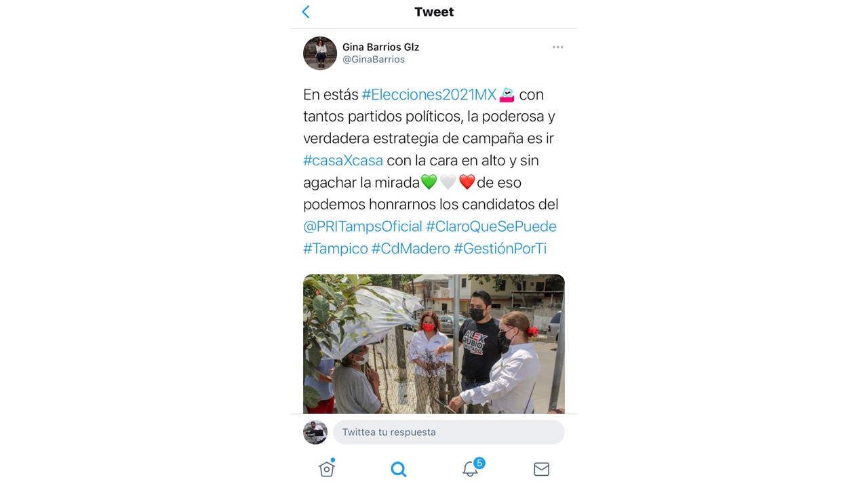The image size is (868, 488).
Task: Open the tweet's three-dot options menu
Action: click(x=557, y=47)
